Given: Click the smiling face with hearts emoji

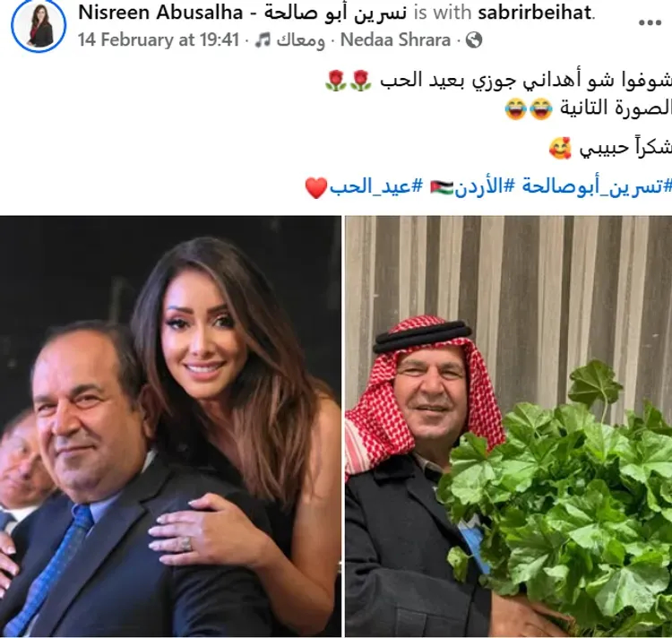Looking at the screenshot, I should point(560,148).
